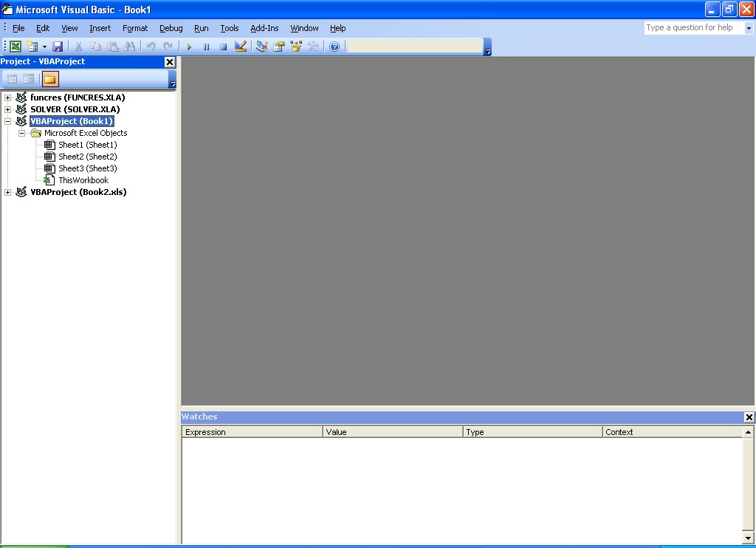Click the Expression column header in Watches

(252, 432)
